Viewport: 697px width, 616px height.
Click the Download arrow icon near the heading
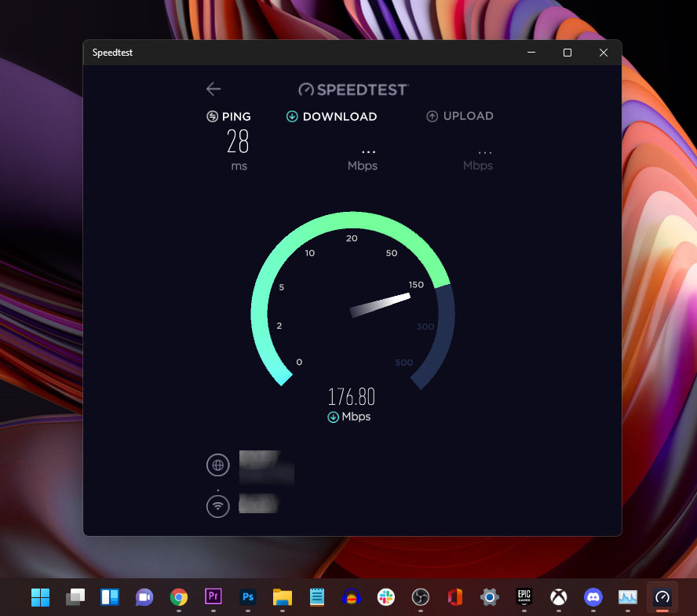(292, 116)
